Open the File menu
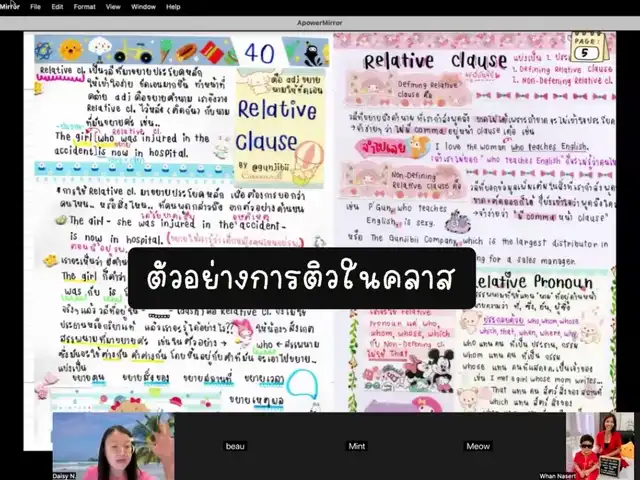The width and height of the screenshot is (640, 480). [35, 6]
